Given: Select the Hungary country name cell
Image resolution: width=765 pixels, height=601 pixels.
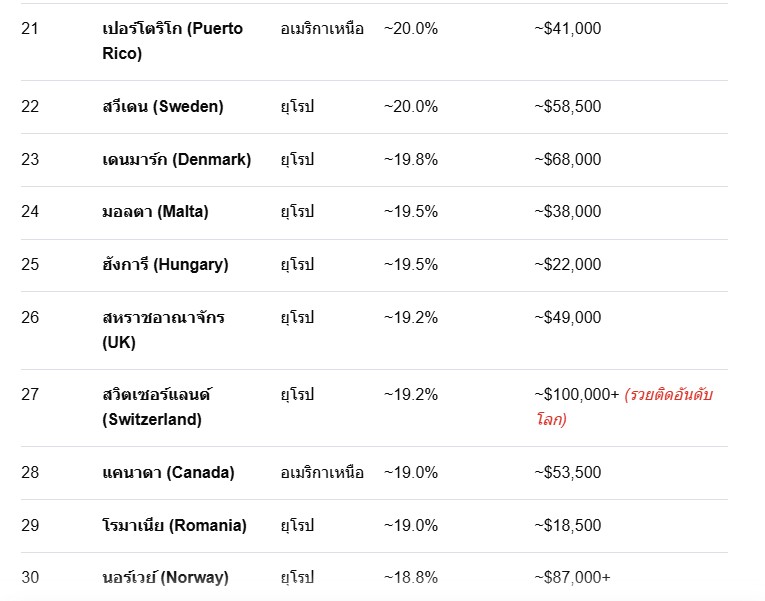Looking at the screenshot, I should coord(165,264).
